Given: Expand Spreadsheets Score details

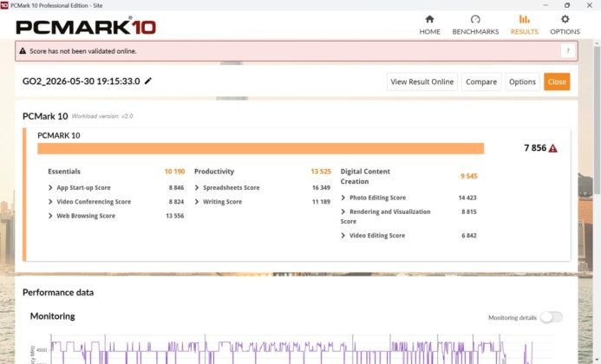Looking at the screenshot, I should tap(197, 187).
